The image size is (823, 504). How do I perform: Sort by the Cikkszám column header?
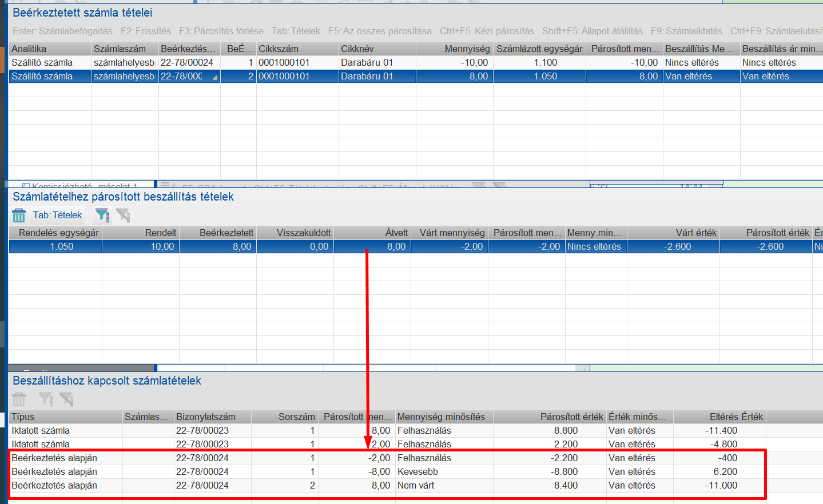coord(297,49)
